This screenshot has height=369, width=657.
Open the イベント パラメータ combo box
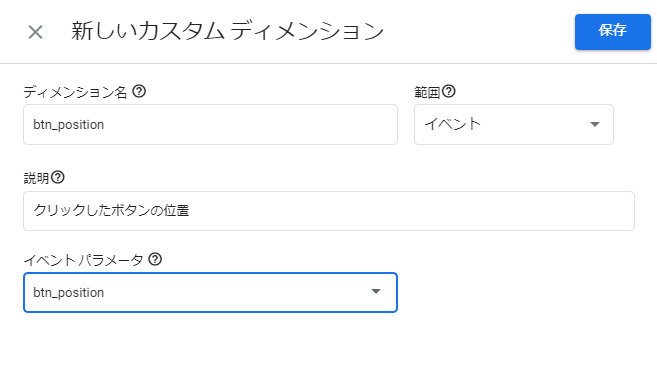point(210,292)
